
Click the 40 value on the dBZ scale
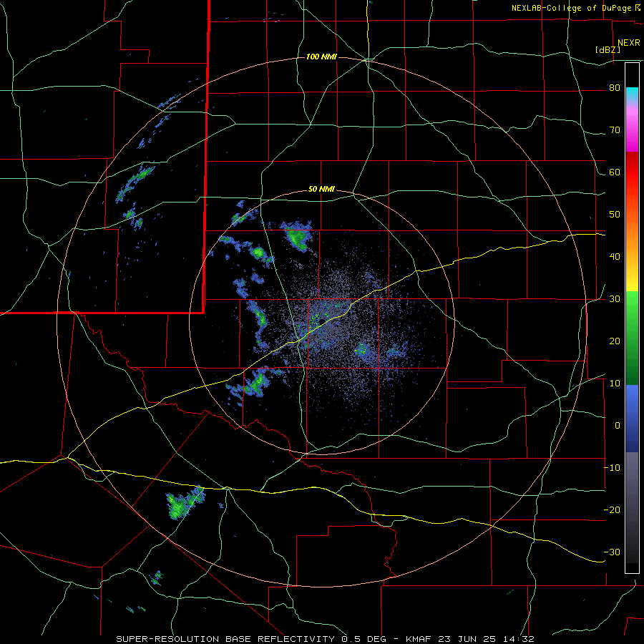615,257
